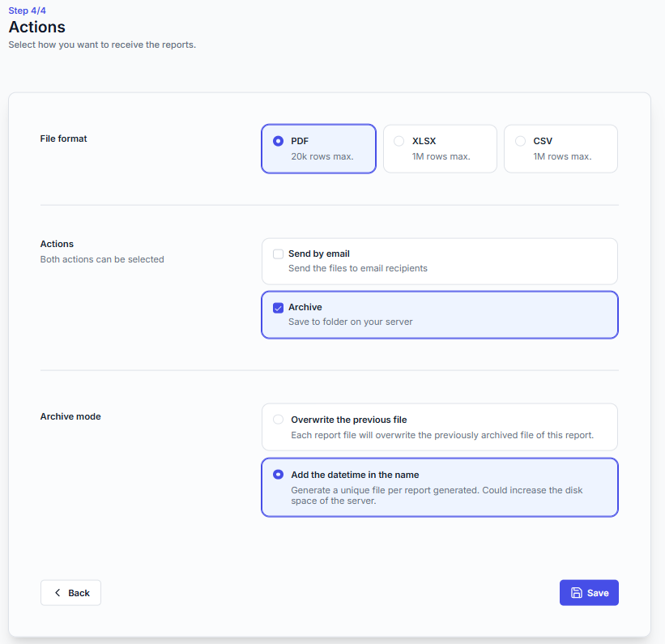Click the Actions page heading

tap(37, 27)
